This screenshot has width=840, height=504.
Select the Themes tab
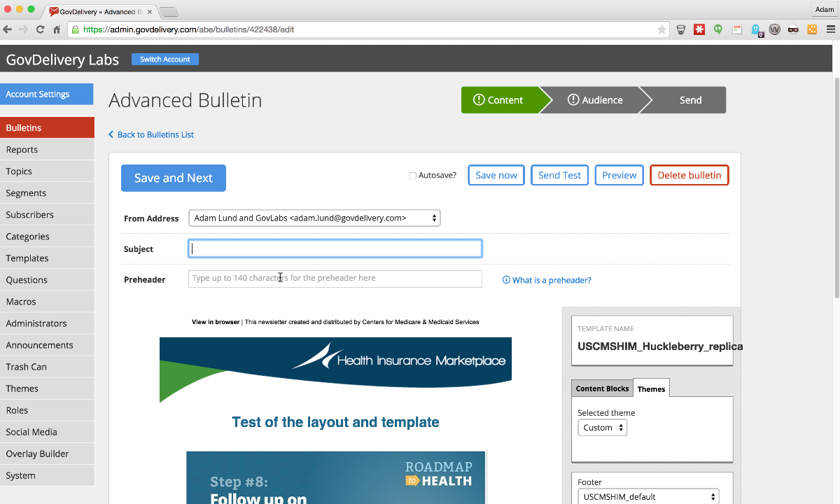tap(651, 388)
